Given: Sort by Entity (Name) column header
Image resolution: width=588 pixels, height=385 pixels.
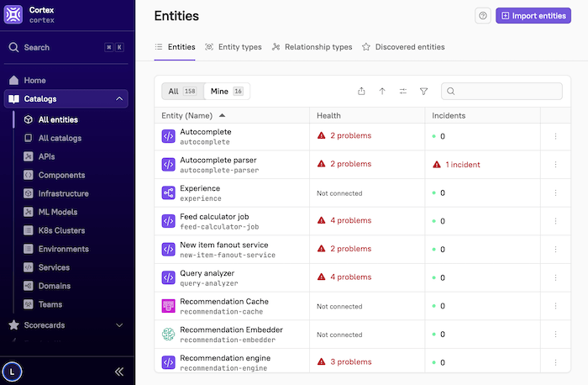Looking at the screenshot, I should 193,115.
